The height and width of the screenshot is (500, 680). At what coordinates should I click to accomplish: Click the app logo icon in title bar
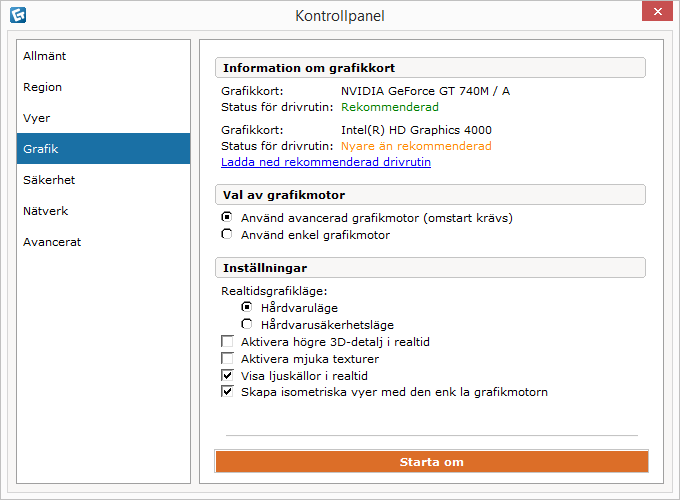[18, 15]
